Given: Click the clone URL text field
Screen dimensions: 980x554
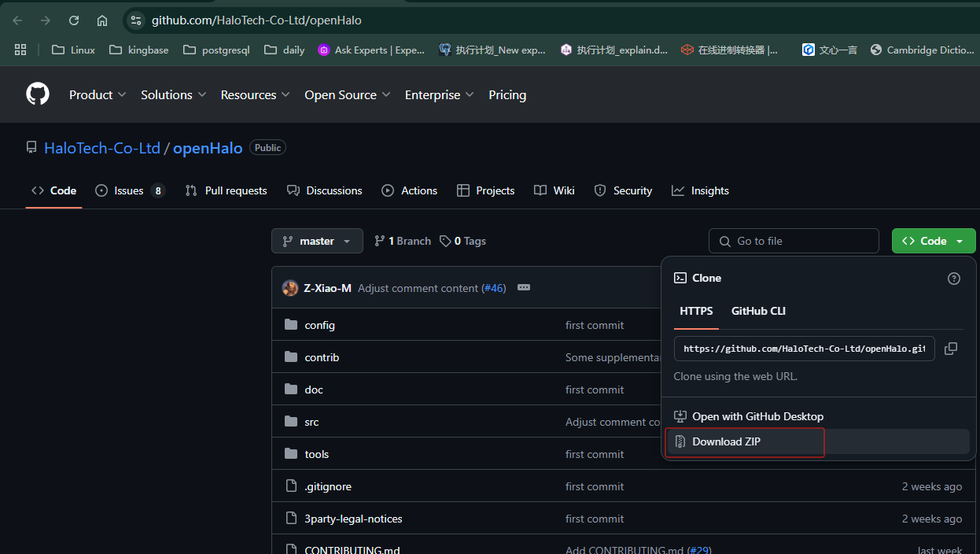Looking at the screenshot, I should tap(805, 349).
